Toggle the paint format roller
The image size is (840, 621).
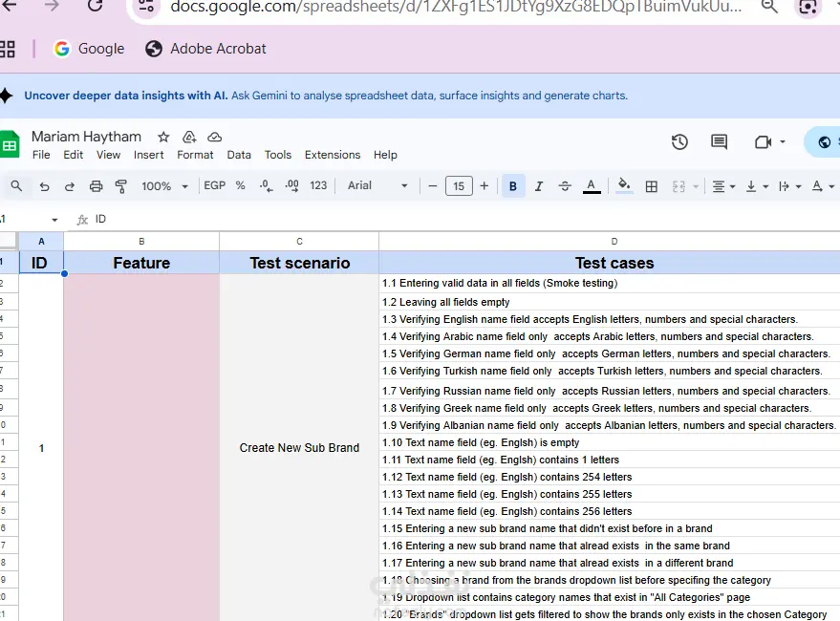121,186
